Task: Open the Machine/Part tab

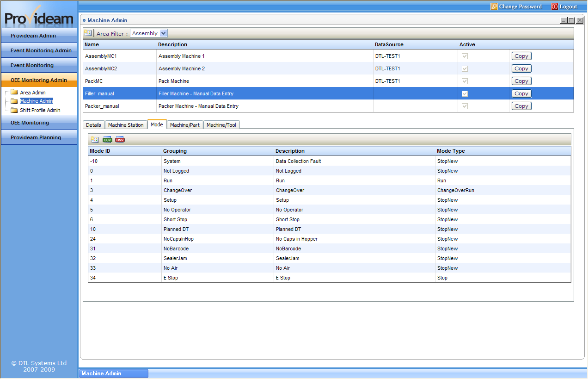Action: (185, 125)
